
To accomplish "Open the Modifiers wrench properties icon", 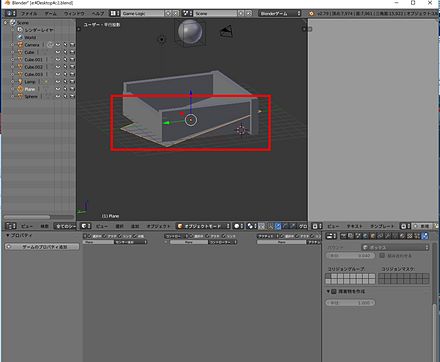I will point(387,236).
